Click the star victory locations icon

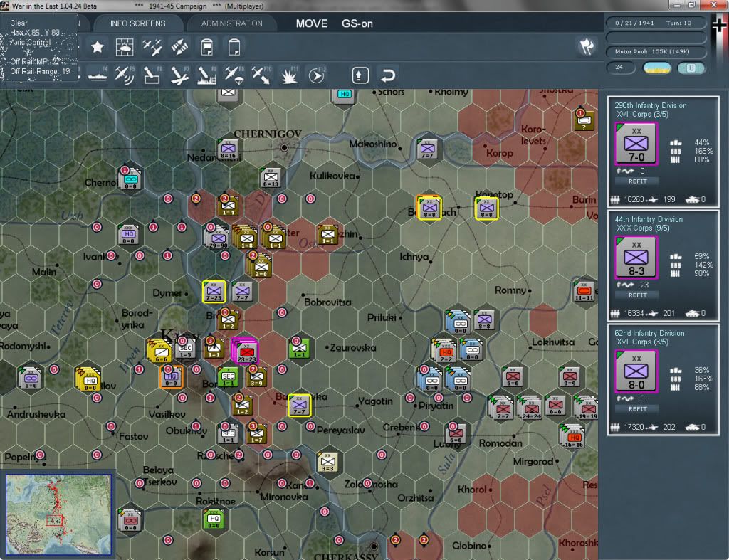point(97,47)
